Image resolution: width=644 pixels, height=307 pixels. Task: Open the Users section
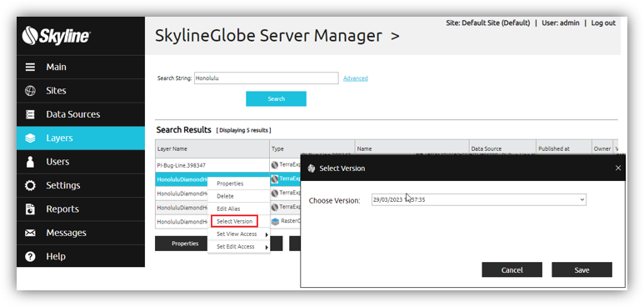coord(81,162)
